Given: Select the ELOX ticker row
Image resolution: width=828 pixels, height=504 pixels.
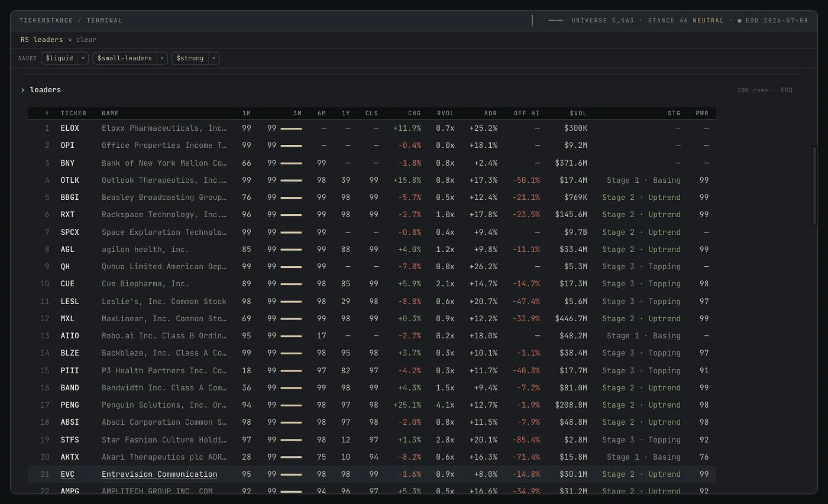Looking at the screenshot, I should pyautogui.click(x=372, y=128).
